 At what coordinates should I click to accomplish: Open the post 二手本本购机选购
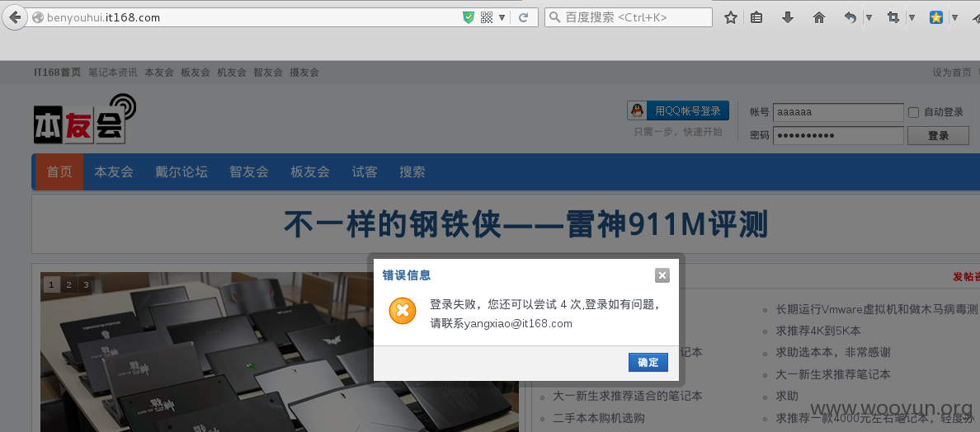[x=599, y=418]
